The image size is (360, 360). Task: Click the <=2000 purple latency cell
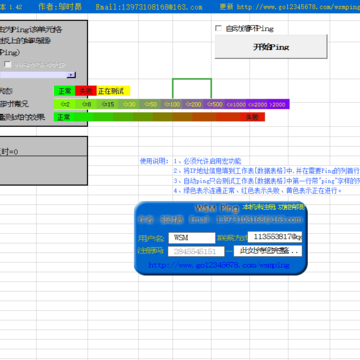pos(257,104)
